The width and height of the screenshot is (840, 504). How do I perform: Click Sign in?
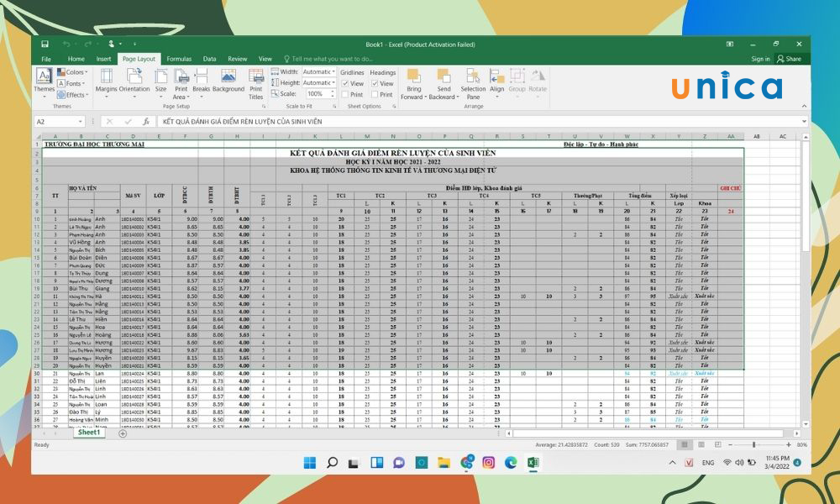coord(760,59)
